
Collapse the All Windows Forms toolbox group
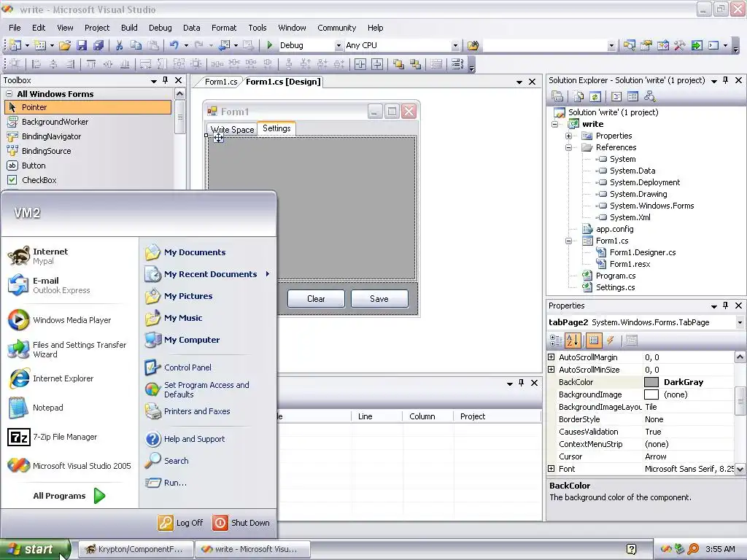[x=9, y=94]
